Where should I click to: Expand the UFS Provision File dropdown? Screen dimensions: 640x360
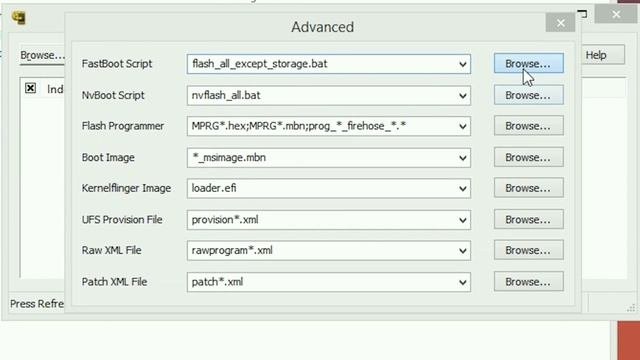[462, 220]
